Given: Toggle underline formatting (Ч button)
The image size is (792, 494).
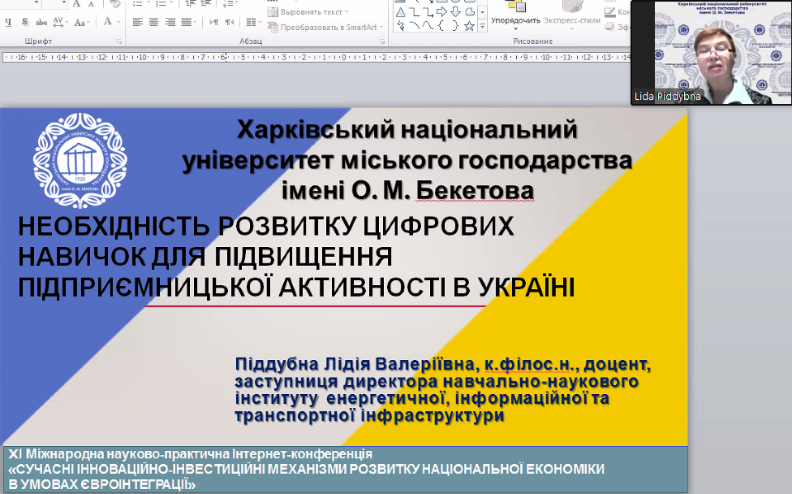Looking at the screenshot, I should pos(9,22).
